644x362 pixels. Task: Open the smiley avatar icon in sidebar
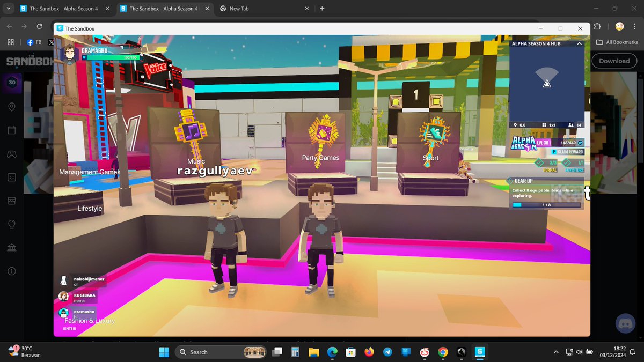click(12, 177)
